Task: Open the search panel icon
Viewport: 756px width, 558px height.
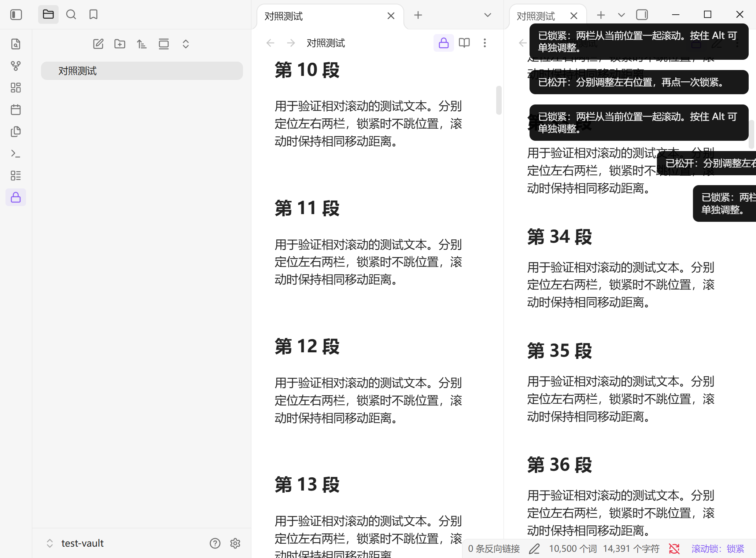Action: point(71,15)
